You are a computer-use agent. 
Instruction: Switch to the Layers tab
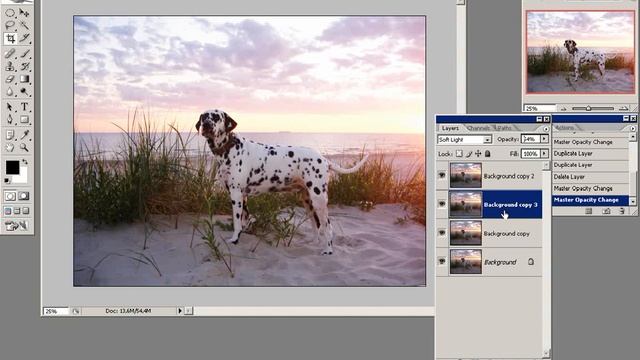point(450,128)
